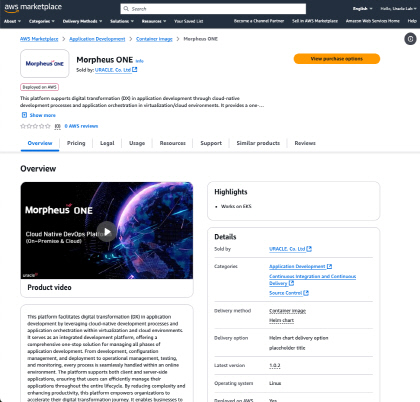Open the 0 AWS reviews link

click(81, 126)
